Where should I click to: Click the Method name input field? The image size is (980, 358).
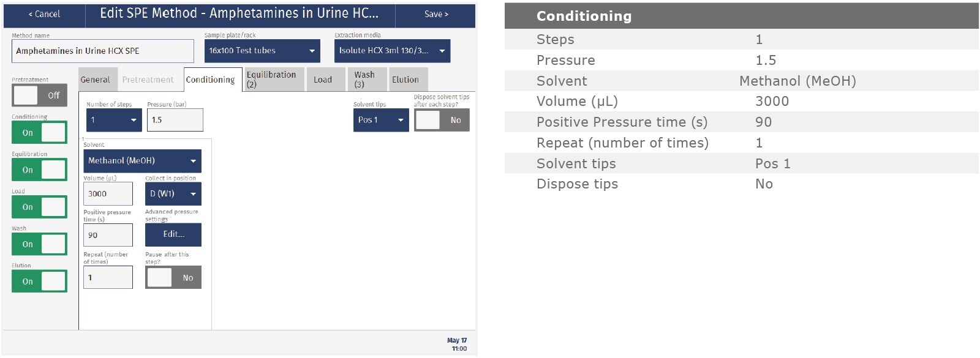coord(102,51)
